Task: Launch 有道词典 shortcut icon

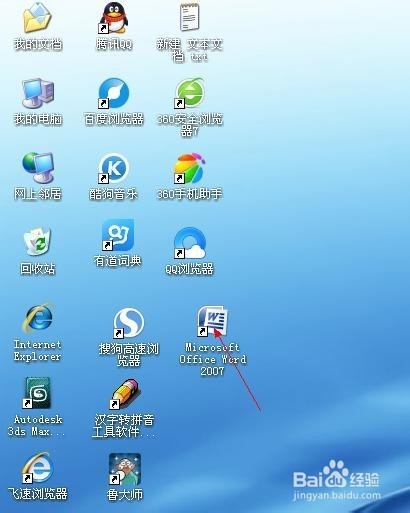Action: tap(118, 235)
